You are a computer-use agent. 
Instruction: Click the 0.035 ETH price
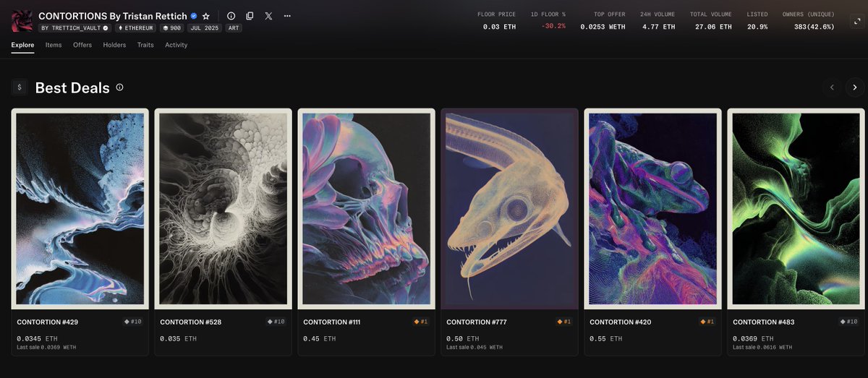[x=178, y=338]
